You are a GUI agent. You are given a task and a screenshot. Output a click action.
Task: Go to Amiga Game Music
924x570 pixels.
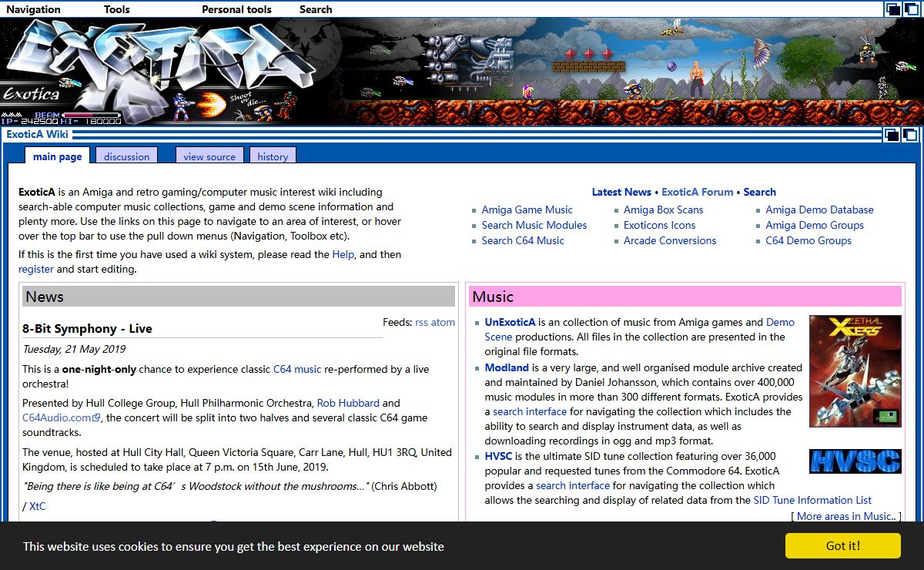(527, 210)
